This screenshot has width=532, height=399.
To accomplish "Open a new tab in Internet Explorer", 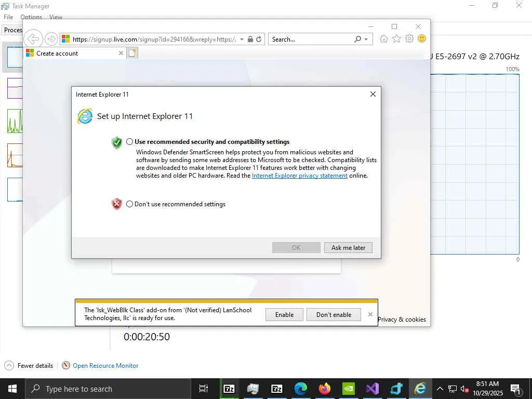I will tap(132, 53).
